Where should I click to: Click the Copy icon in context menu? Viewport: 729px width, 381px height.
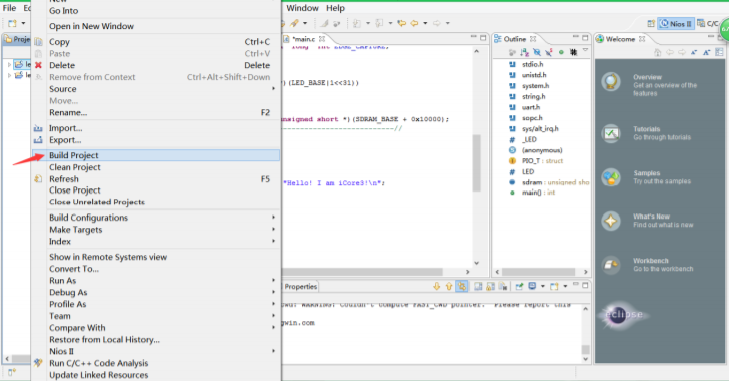pyautogui.click(x=38, y=42)
